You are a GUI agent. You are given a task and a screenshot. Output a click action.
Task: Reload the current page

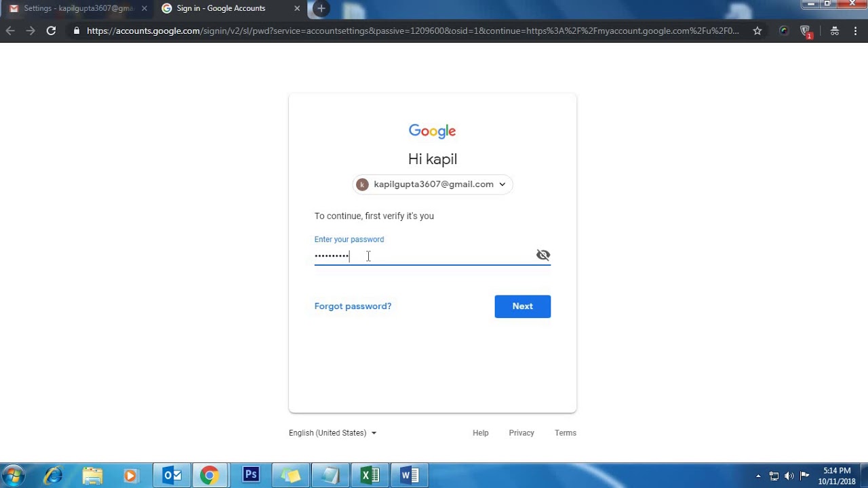tap(51, 30)
